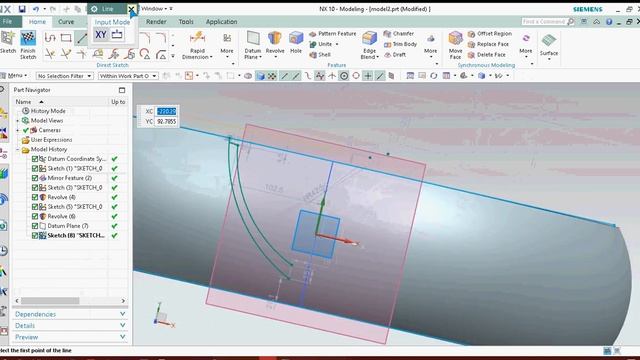
Task: Toggle Mirror Feature (2) checkbox
Action: point(35,178)
